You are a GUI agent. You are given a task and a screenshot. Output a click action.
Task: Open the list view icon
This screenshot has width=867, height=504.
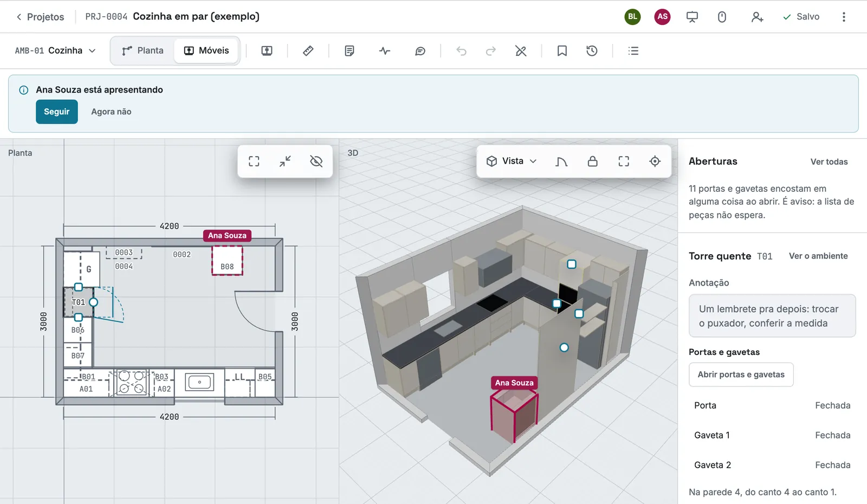pos(633,51)
